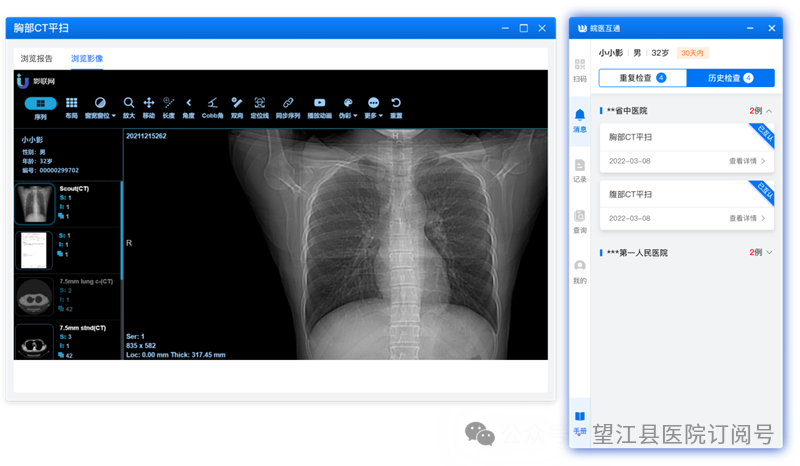800x466 pixels.
Task: Open 我的 profile in sidebar
Action: 580,272
